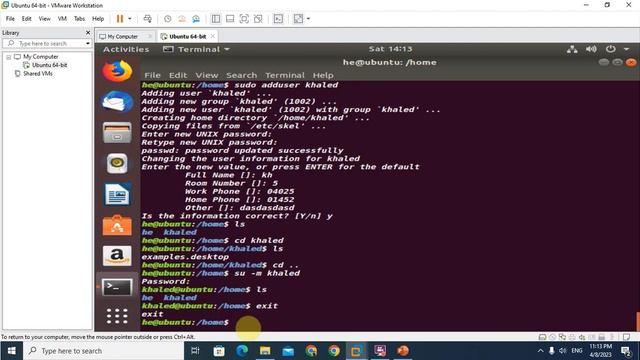Viewport: 640px width, 360px height.
Task: Open the VMware console view icon
Action: click(x=278, y=19)
